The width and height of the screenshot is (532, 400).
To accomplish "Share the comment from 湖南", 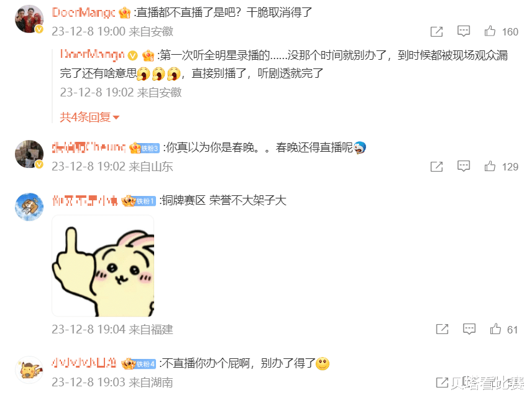I will tap(442, 383).
